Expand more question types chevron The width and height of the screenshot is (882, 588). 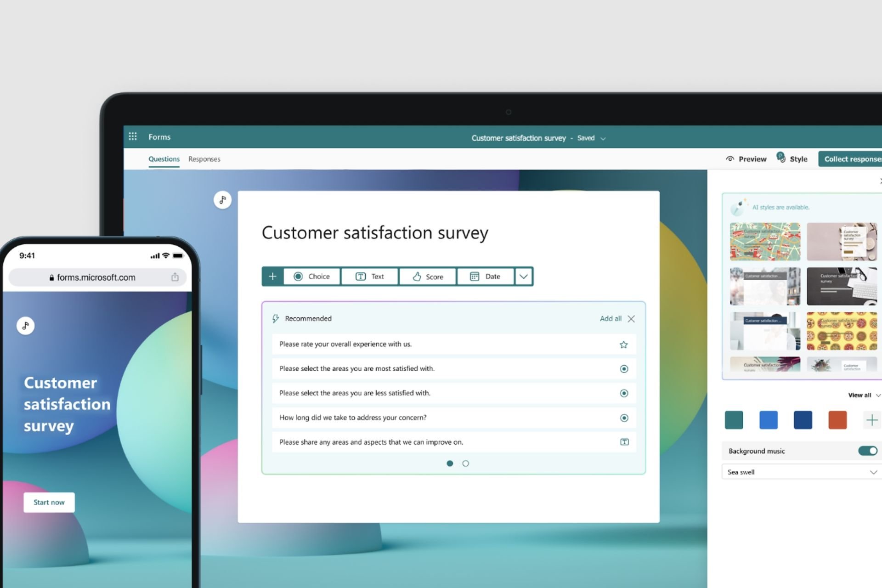tap(524, 277)
